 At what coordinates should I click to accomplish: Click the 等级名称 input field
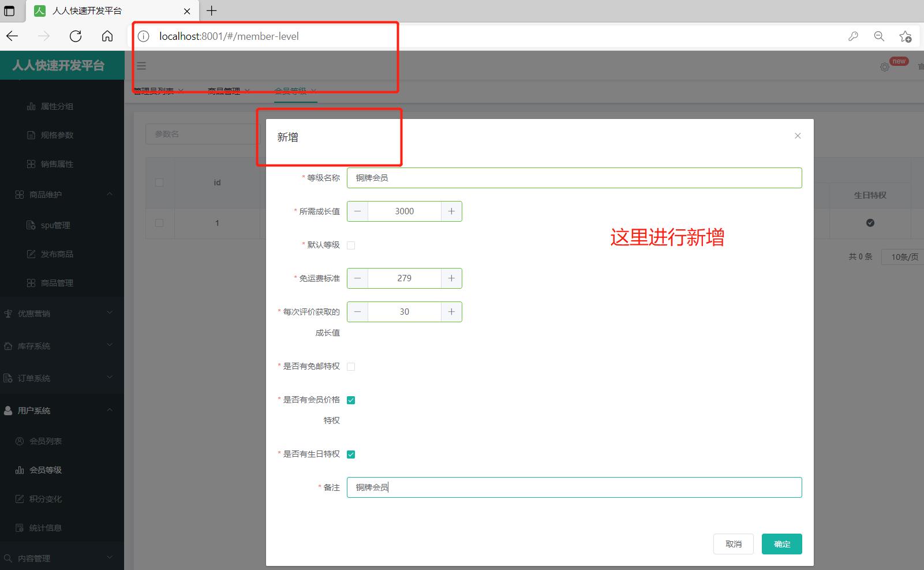pyautogui.click(x=574, y=178)
